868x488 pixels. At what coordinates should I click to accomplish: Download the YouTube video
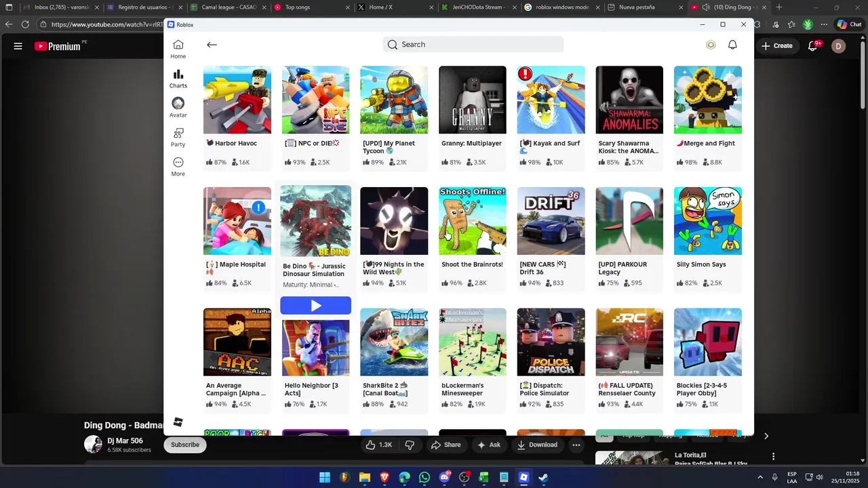click(x=537, y=445)
